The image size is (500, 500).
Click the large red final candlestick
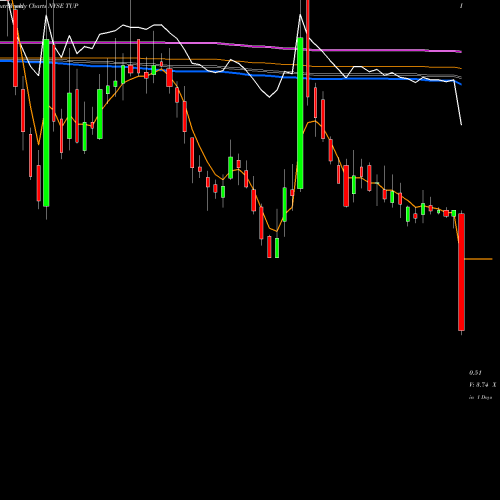(x=461, y=272)
